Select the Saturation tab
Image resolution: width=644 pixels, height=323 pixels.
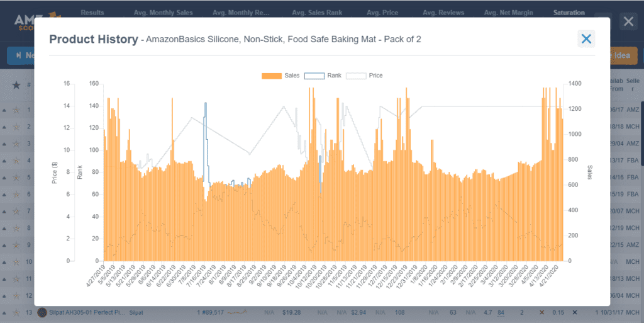pyautogui.click(x=569, y=13)
